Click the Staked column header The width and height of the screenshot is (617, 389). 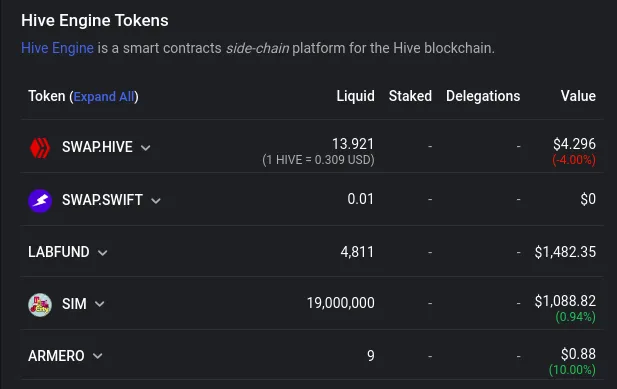click(x=410, y=96)
